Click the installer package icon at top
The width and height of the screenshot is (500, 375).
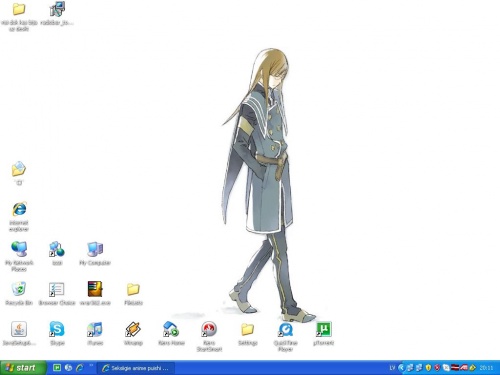(57, 9)
